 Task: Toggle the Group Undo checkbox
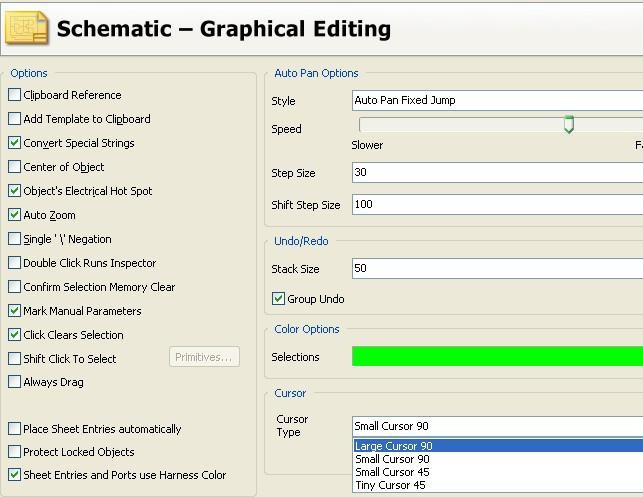(279, 299)
